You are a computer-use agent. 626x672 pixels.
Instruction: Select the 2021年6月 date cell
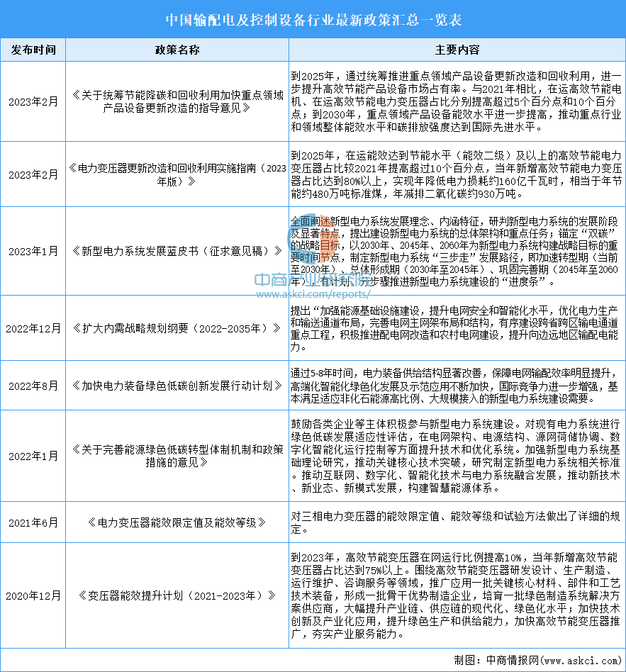33,522
